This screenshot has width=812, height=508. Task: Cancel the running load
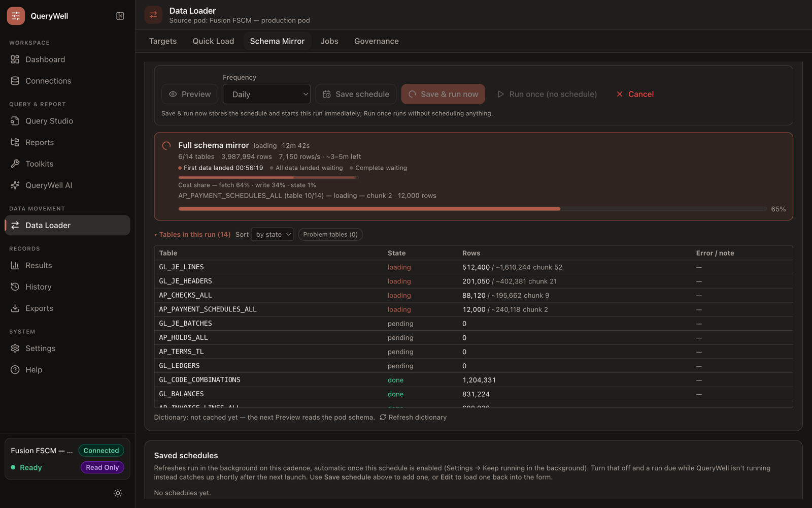tap(635, 94)
